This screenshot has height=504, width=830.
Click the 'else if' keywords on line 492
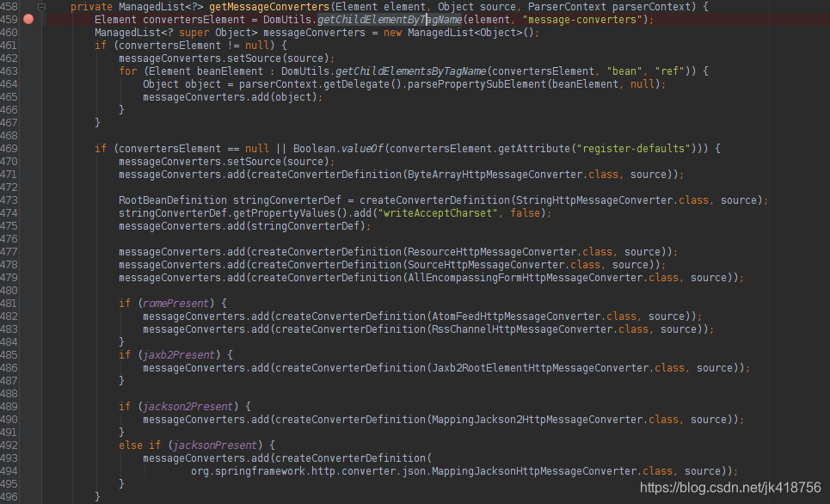[139, 446]
